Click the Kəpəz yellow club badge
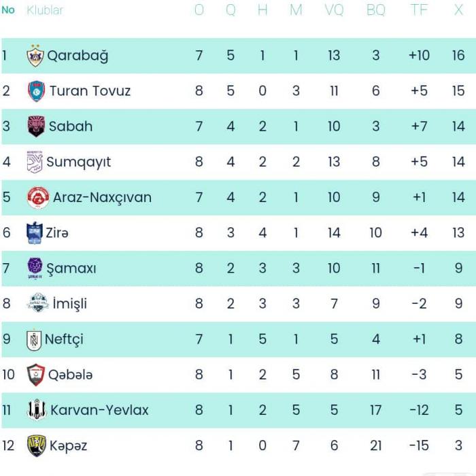The width and height of the screenshot is (476, 476). coord(36,445)
